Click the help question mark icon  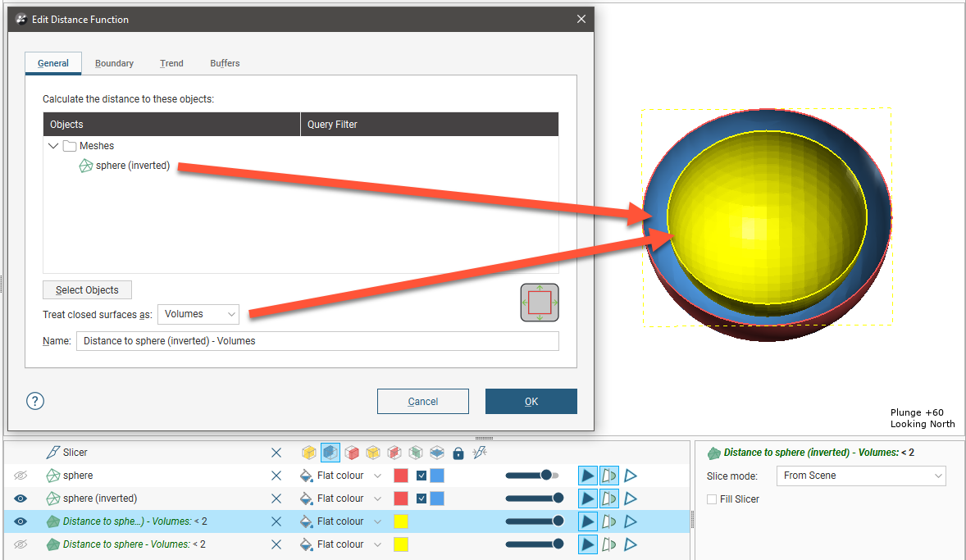coord(35,401)
